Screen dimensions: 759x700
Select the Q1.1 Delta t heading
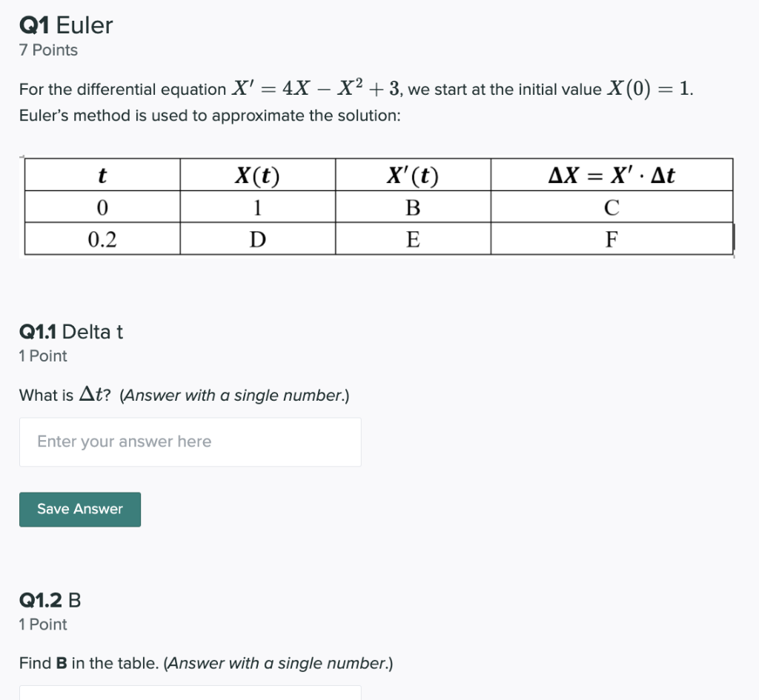(x=70, y=332)
